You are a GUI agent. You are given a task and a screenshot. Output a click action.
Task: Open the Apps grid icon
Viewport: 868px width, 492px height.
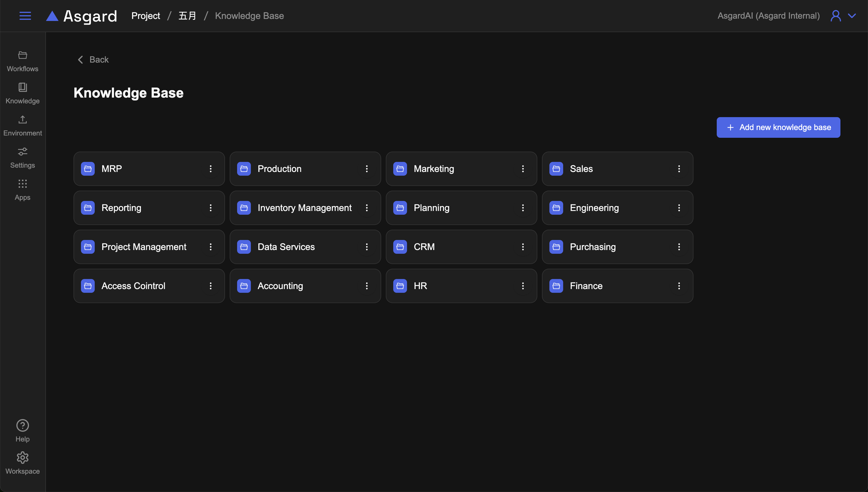click(23, 190)
